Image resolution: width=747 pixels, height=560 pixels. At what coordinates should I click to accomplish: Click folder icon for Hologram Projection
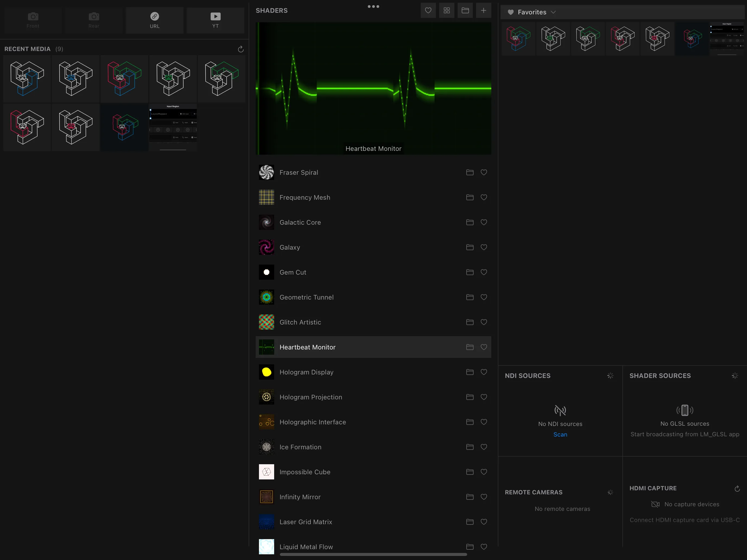[470, 397]
